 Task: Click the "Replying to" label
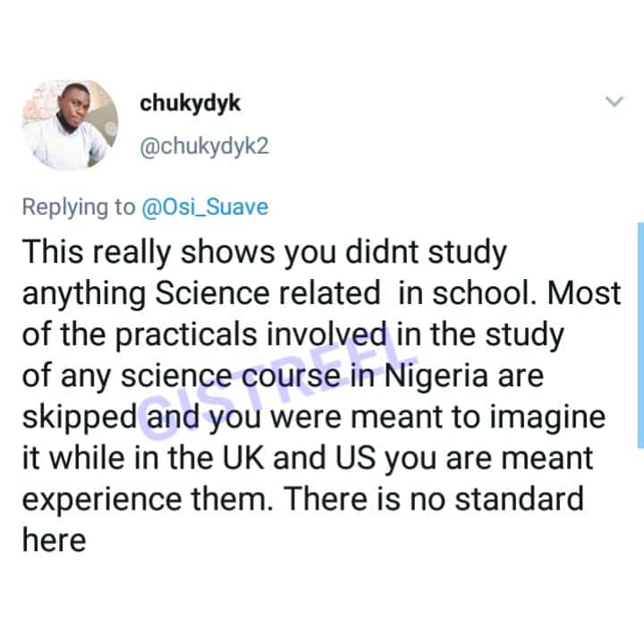[78, 208]
